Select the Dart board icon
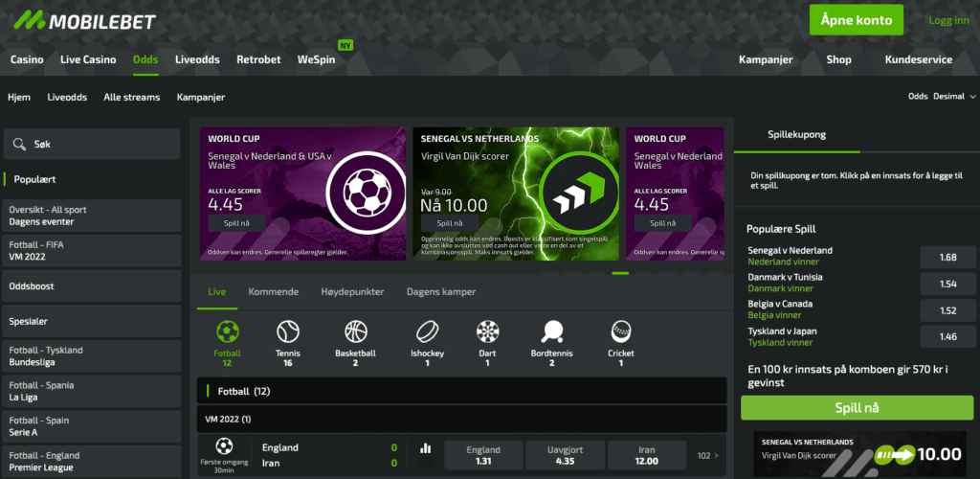Viewport: 980px width, 479px height. 487,331
